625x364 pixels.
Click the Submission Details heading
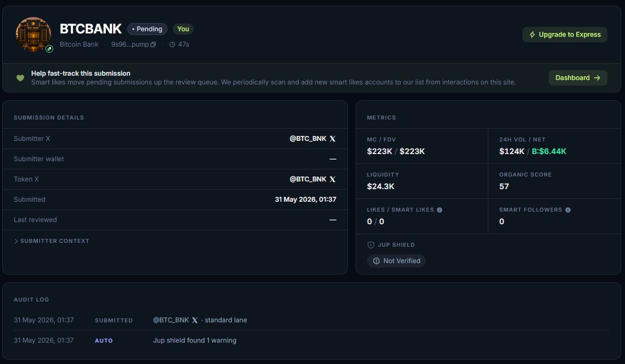point(49,117)
